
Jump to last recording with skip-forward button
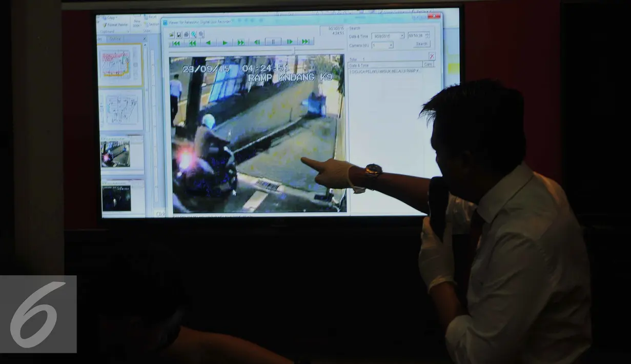[x=306, y=42]
